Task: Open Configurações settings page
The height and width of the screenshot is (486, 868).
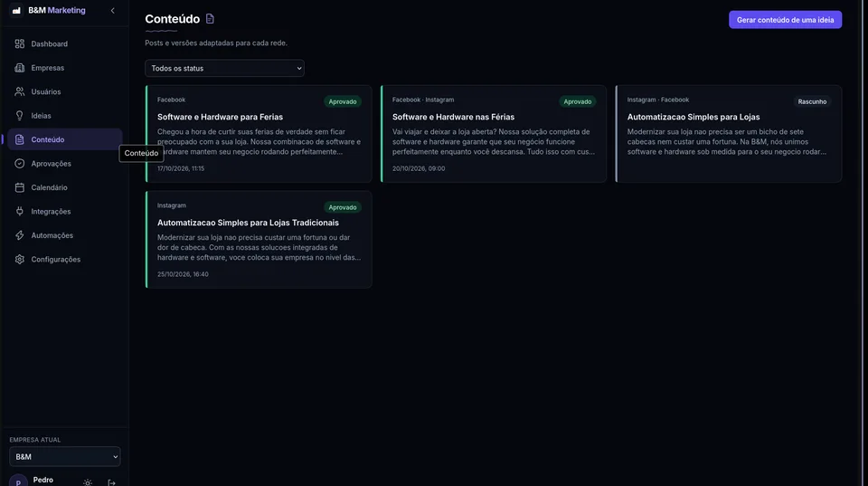Action: (x=65, y=260)
